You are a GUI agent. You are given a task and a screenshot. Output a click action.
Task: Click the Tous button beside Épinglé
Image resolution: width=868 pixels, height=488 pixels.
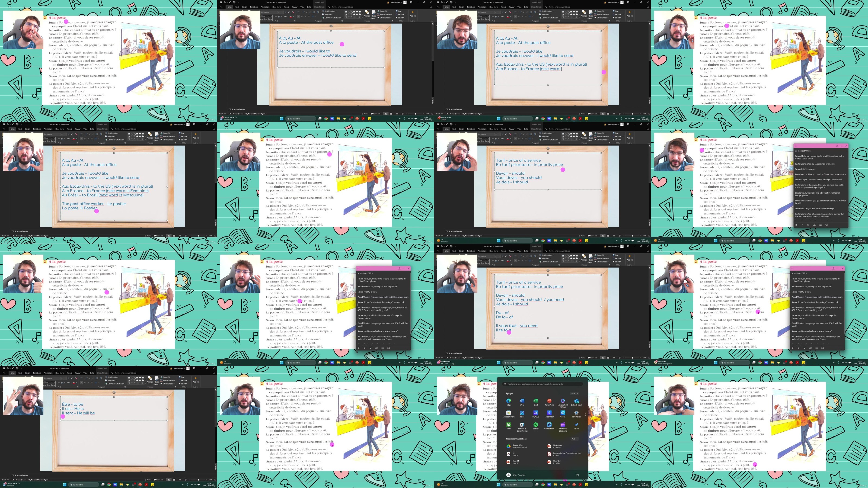574,393
